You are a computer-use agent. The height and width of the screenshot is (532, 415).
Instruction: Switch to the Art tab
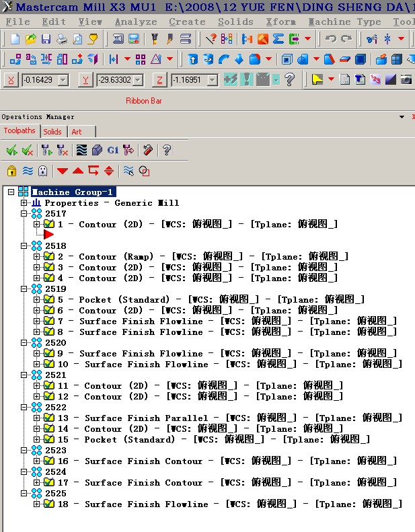click(x=77, y=132)
